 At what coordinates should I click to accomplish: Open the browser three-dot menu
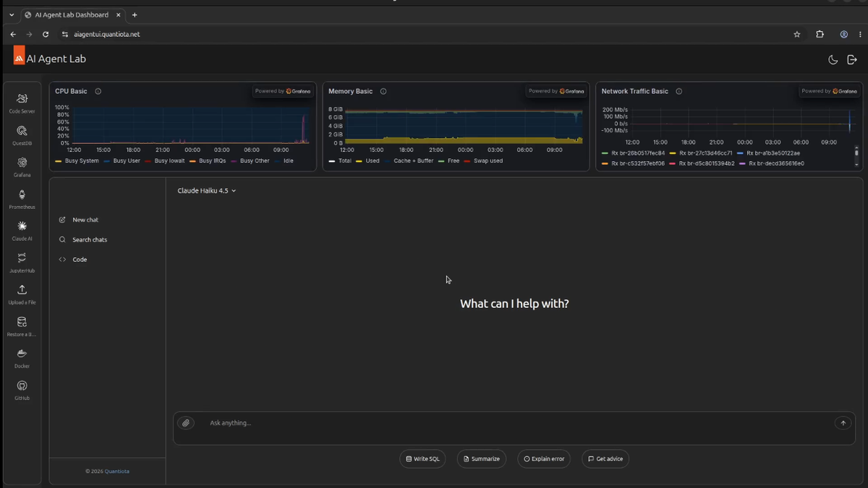pos(860,34)
